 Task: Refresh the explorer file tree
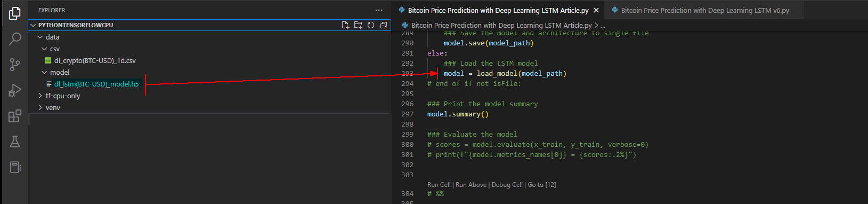pos(371,25)
